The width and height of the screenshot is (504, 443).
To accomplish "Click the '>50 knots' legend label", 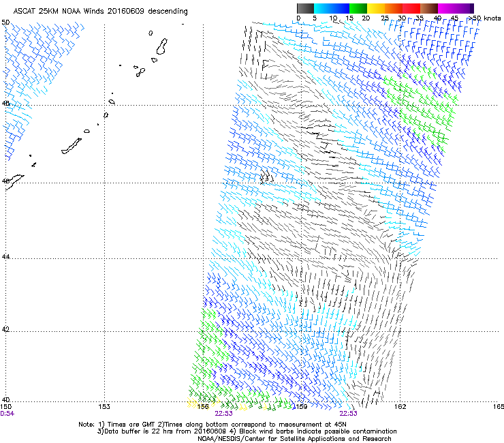I will pos(484,18).
